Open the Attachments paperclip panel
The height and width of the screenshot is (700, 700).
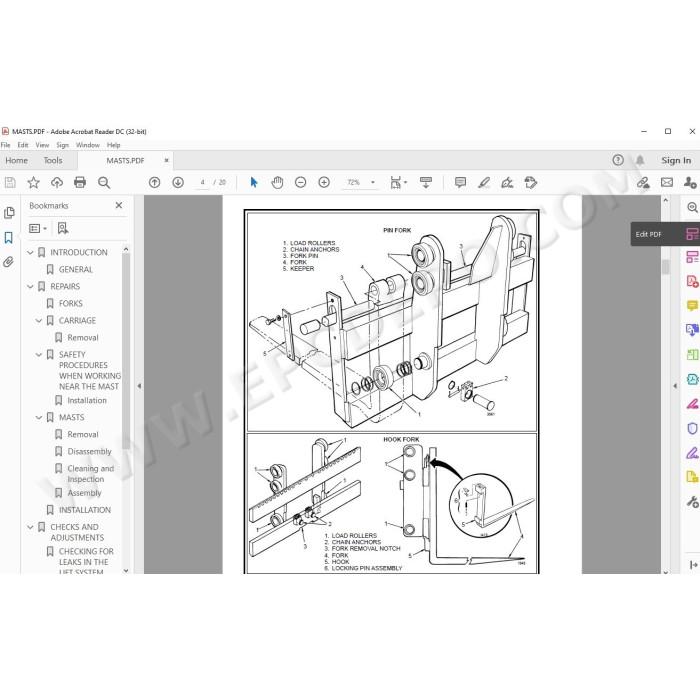[8, 262]
